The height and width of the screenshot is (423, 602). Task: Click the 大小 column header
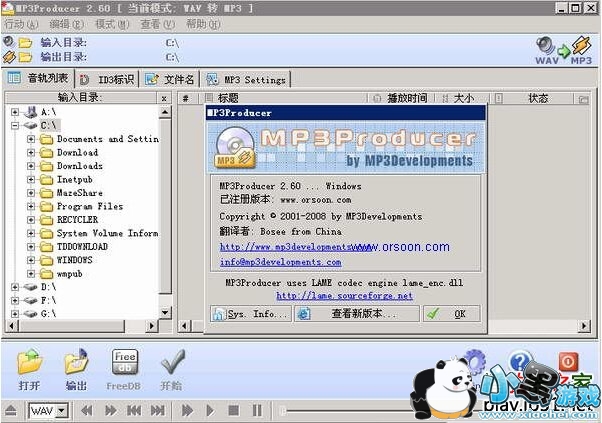pos(461,98)
